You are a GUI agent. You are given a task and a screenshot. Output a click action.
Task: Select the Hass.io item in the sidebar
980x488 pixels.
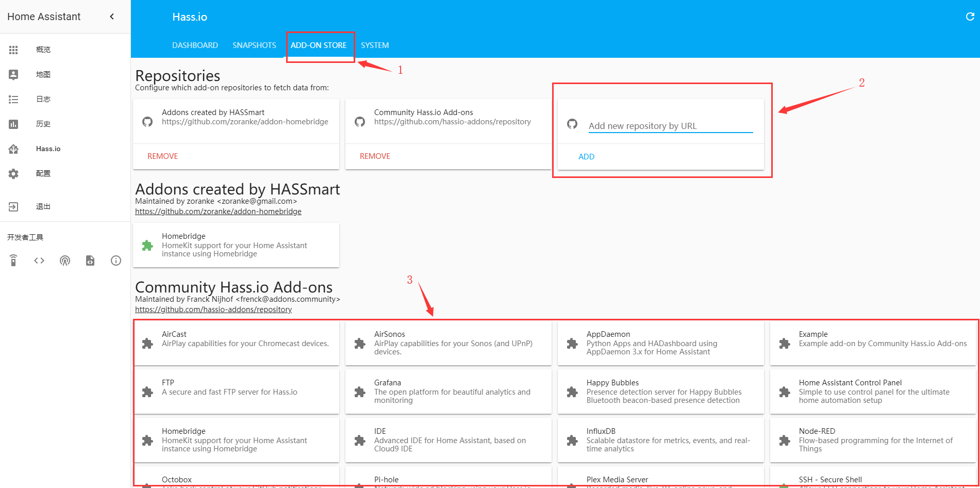point(48,149)
